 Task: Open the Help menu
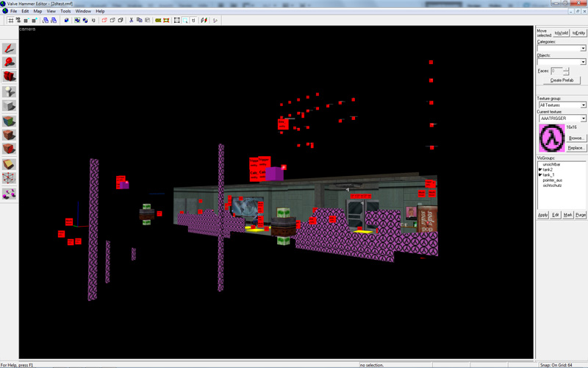tap(100, 11)
